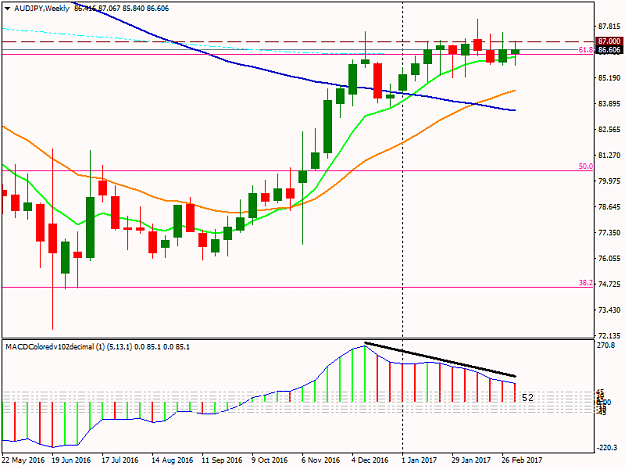Viewport: 625px width, 469px height.
Task: Click the 1 Jan 2017 date label
Action: tap(419, 460)
